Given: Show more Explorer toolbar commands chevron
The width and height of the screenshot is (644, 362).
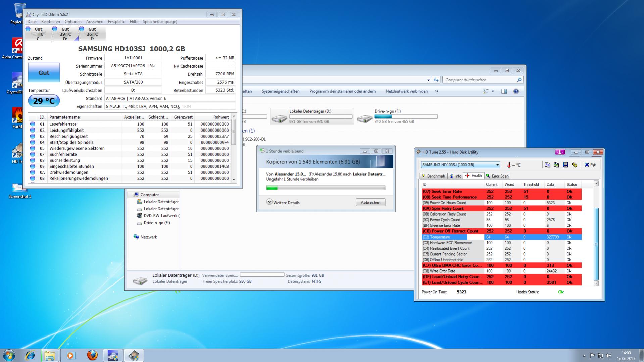Looking at the screenshot, I should coord(437,91).
